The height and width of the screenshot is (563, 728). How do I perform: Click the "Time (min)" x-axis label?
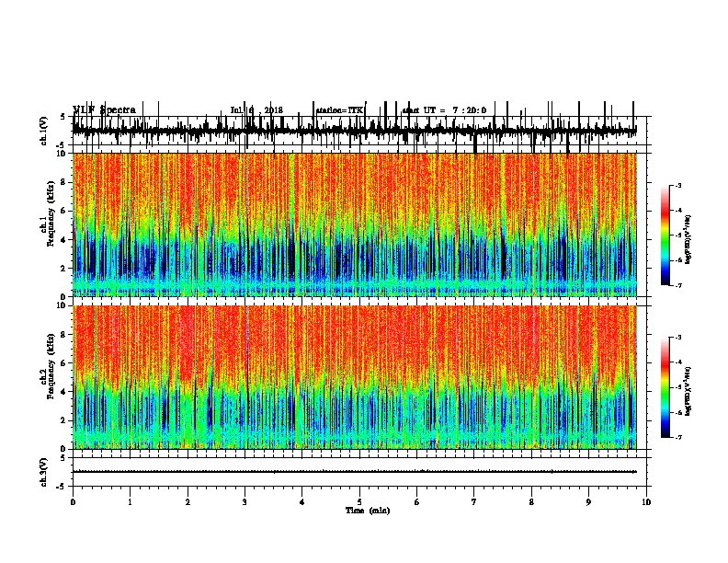pos(368,511)
